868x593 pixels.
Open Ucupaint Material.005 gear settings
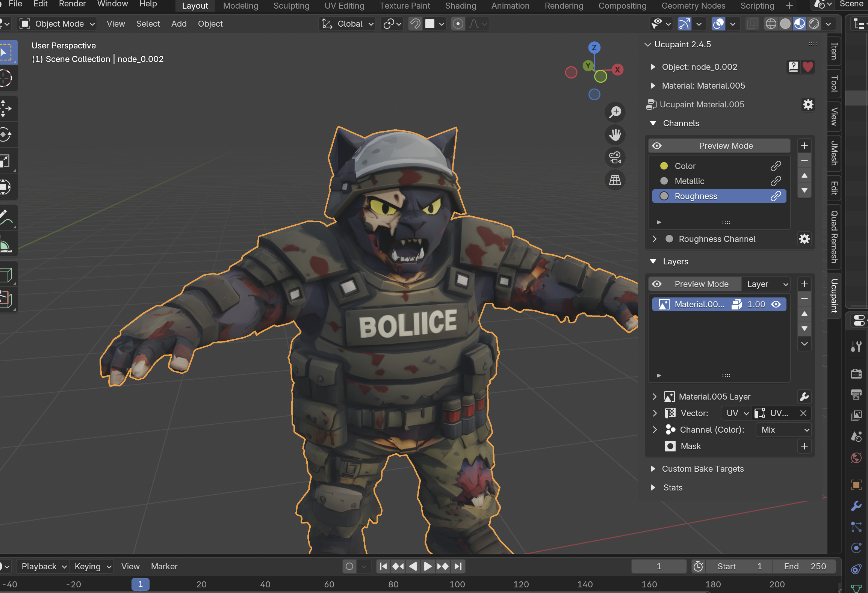tap(808, 104)
